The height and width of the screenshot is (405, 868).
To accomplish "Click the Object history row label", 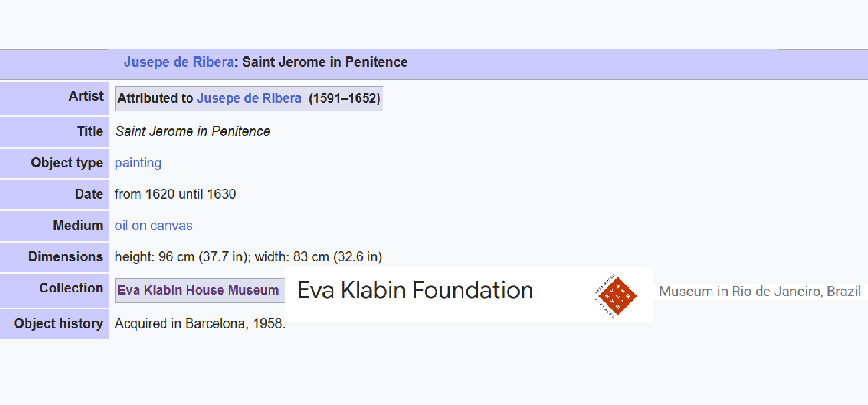I will click(58, 323).
